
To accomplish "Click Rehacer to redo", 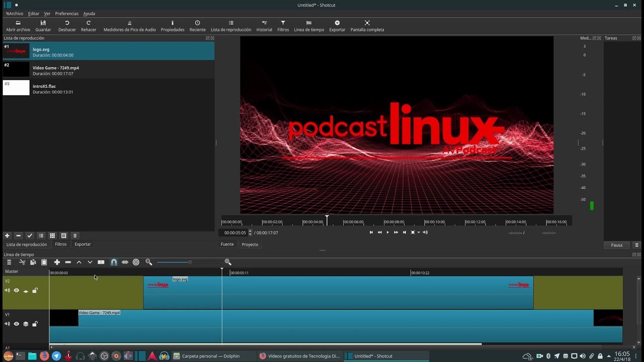I will tap(89, 26).
